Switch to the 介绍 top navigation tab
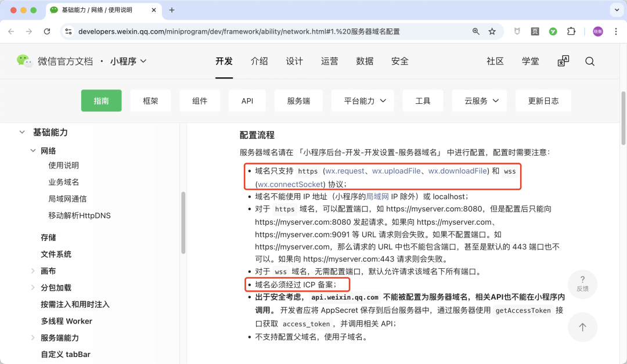This screenshot has height=364, width=627. [259, 61]
